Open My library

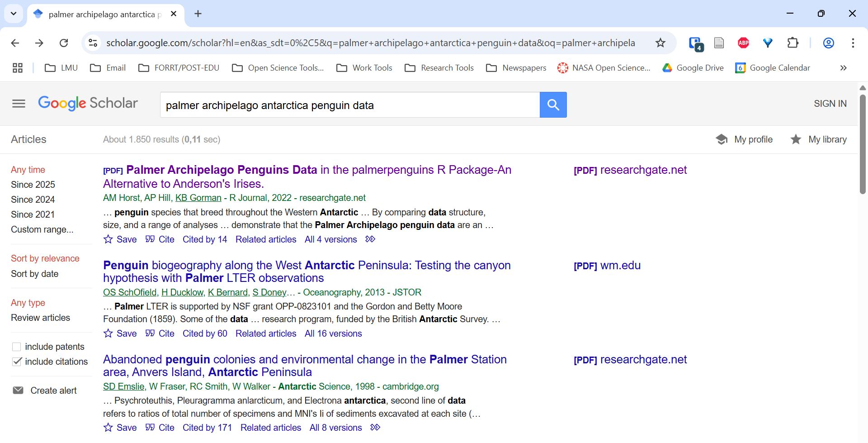(819, 139)
